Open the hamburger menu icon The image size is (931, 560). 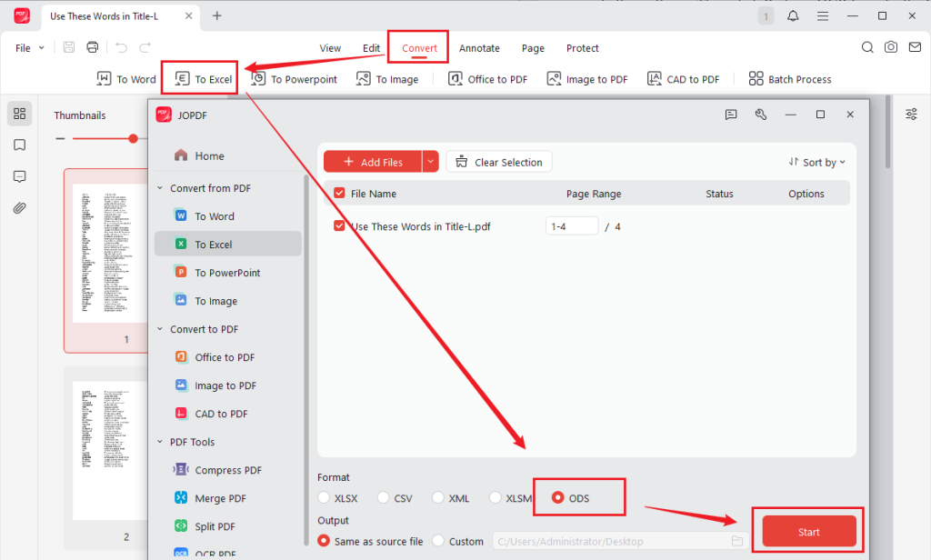click(822, 16)
